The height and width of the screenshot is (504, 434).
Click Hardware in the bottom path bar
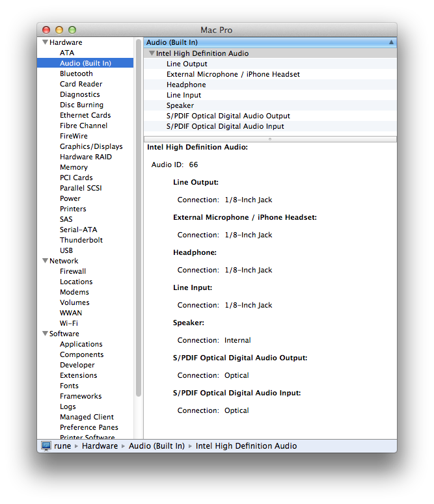[100, 446]
